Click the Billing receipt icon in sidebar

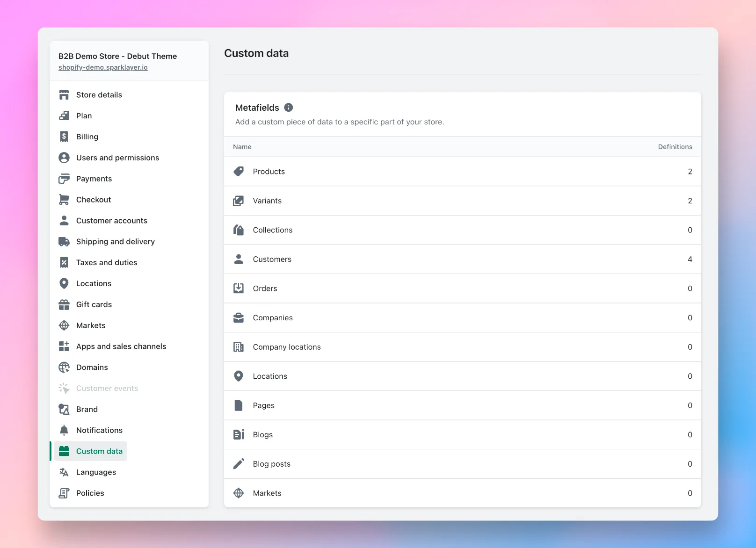click(64, 137)
